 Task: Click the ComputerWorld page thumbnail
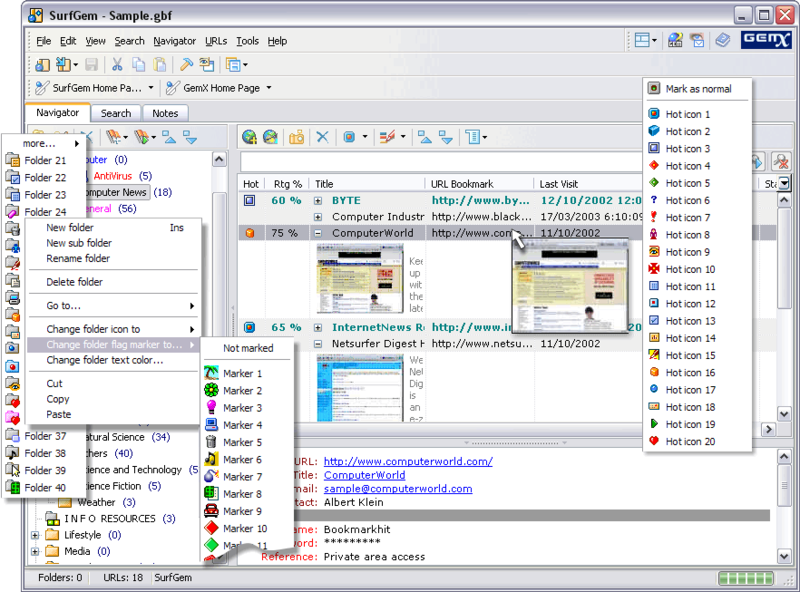pyautogui.click(x=360, y=279)
